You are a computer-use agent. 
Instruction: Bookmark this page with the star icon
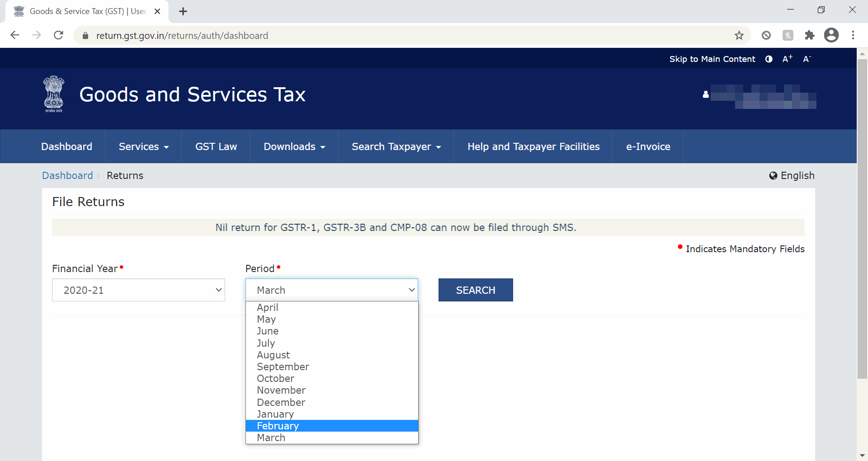[739, 35]
